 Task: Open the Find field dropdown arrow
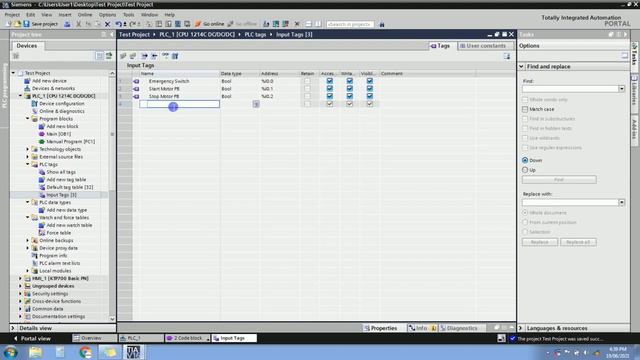[622, 89]
